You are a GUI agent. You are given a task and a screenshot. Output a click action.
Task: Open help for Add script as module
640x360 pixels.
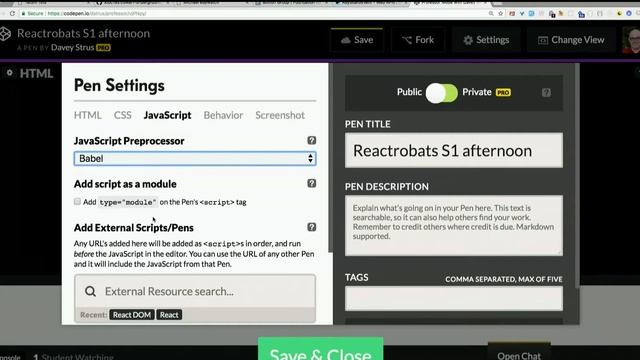point(311,183)
